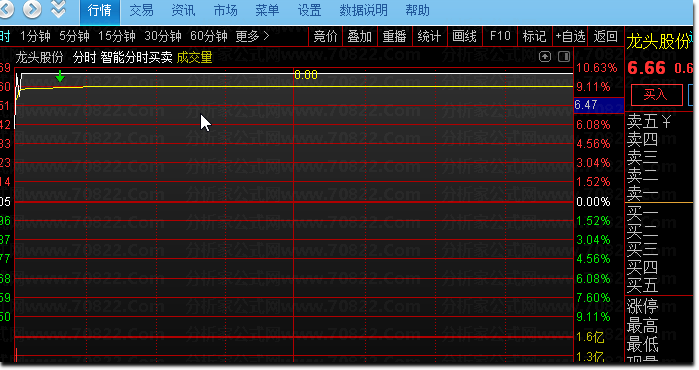Add stock with +自选 button
Viewport: 699px width, 370px height.
pos(570,36)
